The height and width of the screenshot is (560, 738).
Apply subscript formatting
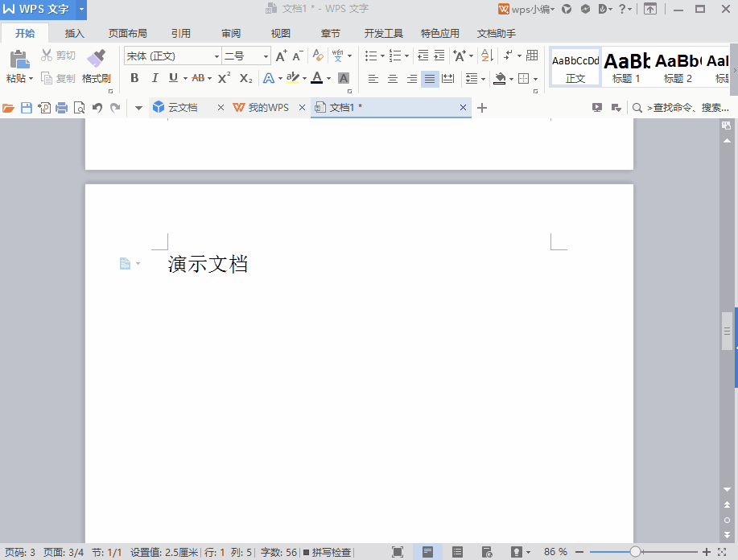245,78
